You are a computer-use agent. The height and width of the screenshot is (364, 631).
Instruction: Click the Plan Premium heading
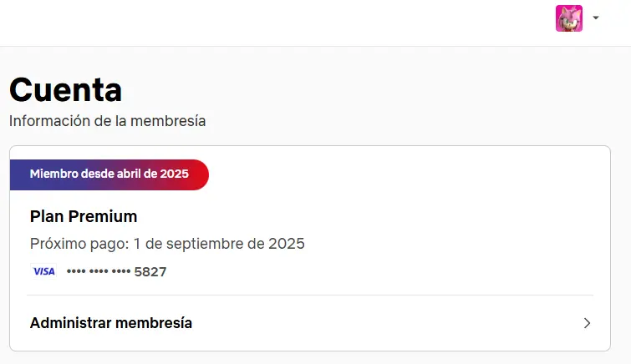(x=84, y=216)
